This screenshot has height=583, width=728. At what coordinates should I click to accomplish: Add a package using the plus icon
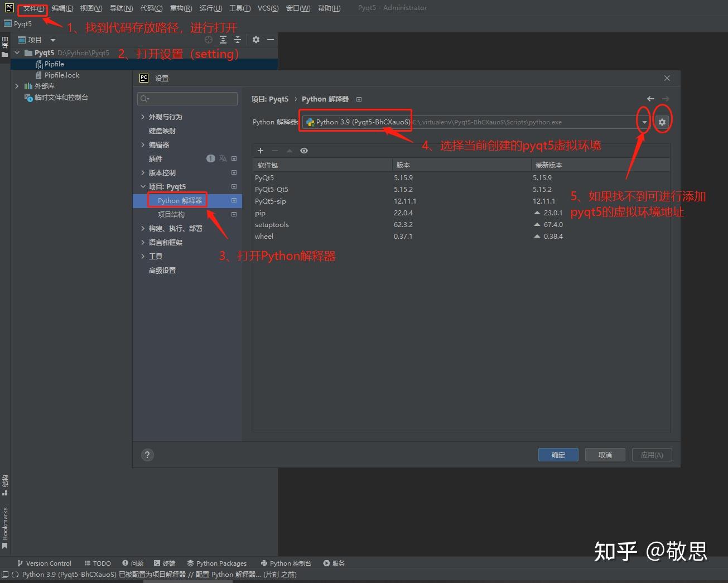(x=261, y=151)
